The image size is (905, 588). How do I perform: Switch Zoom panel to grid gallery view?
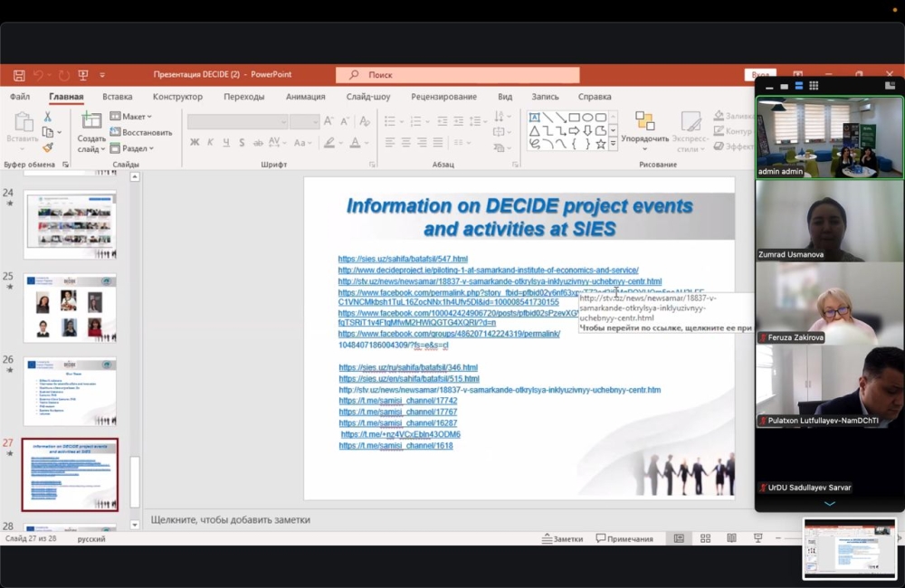click(x=814, y=86)
